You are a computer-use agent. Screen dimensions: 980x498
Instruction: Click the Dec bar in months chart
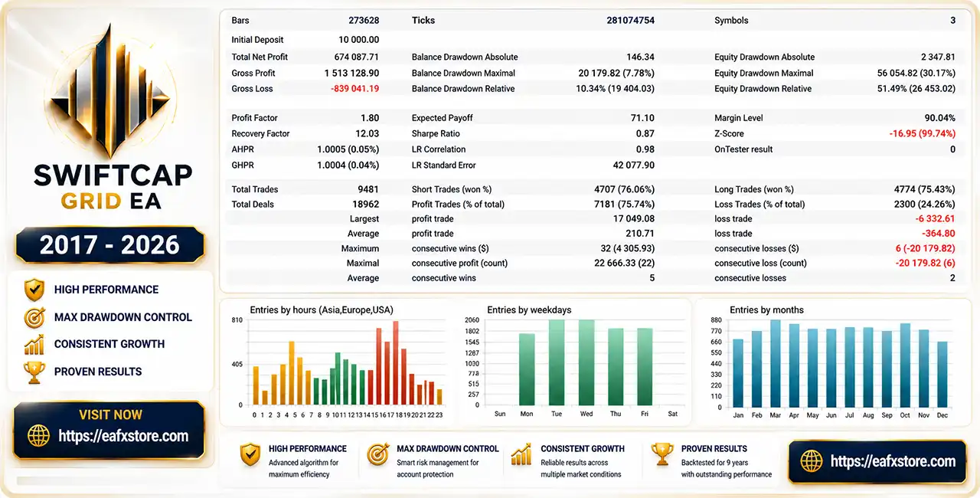[x=942, y=374]
